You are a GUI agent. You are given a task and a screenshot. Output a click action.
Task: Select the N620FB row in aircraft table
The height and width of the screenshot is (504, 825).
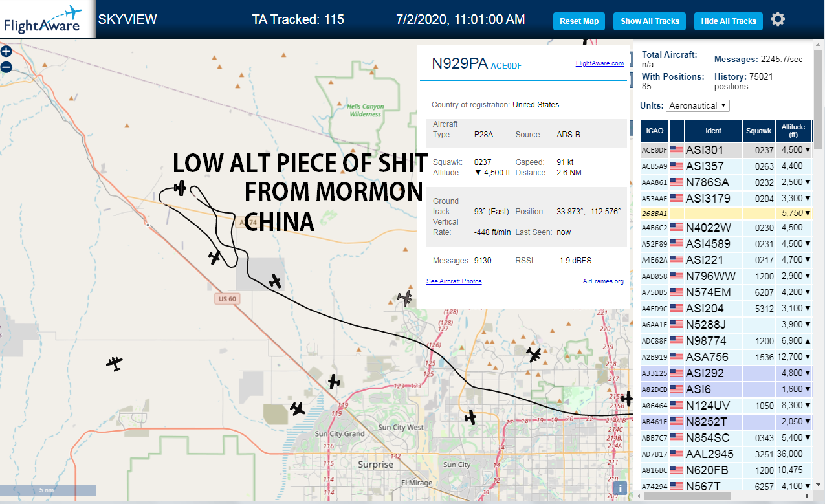click(x=726, y=470)
